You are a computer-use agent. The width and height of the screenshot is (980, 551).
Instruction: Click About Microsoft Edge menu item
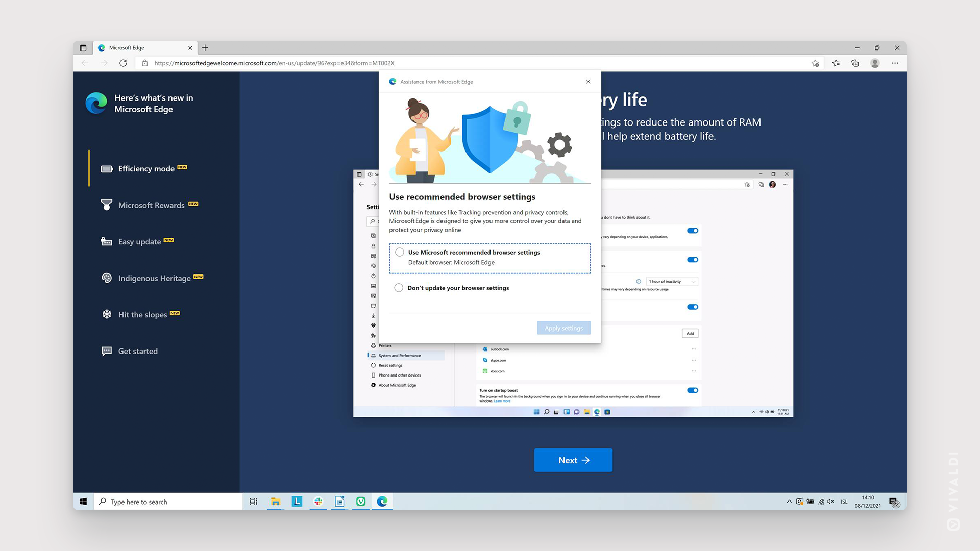coord(397,384)
